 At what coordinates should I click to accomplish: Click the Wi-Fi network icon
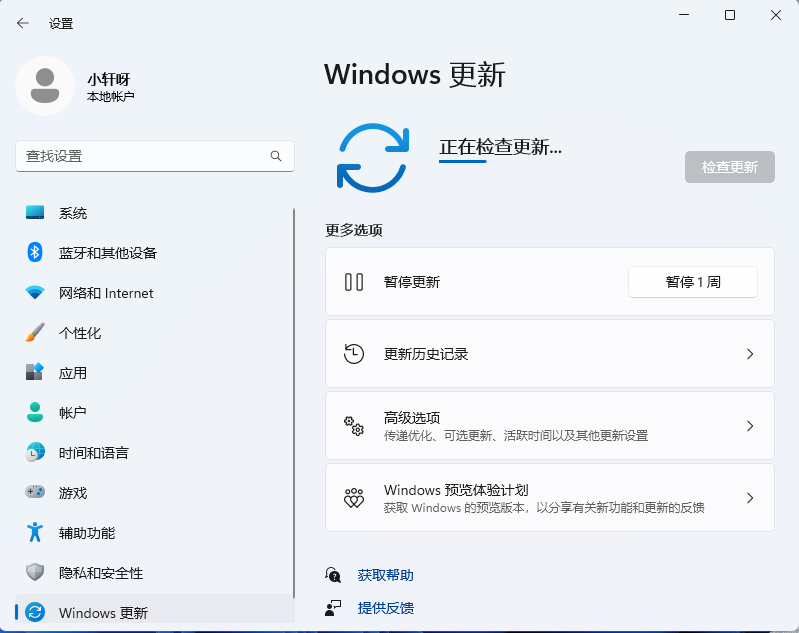click(35, 293)
